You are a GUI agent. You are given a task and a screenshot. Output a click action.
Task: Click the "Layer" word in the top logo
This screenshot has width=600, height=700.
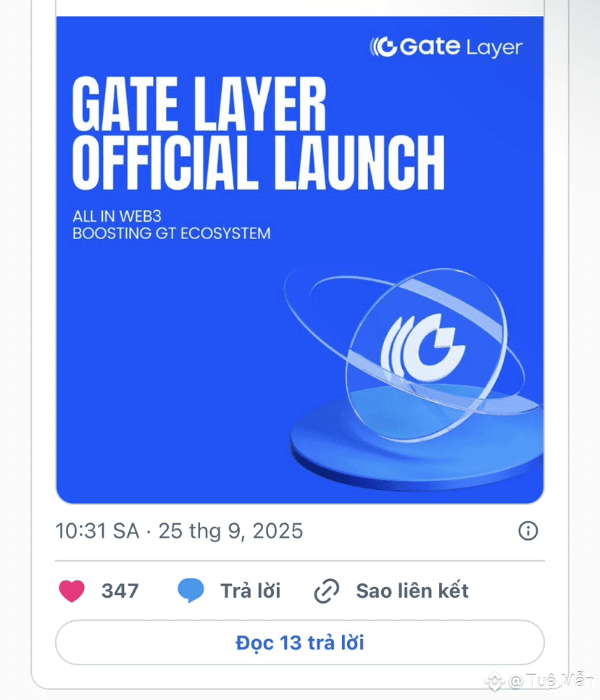tap(494, 49)
